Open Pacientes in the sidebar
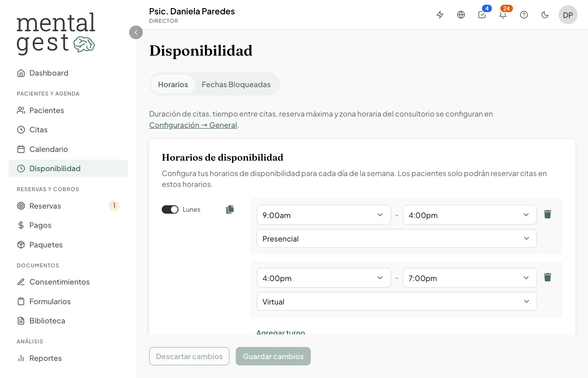 pos(68,110)
